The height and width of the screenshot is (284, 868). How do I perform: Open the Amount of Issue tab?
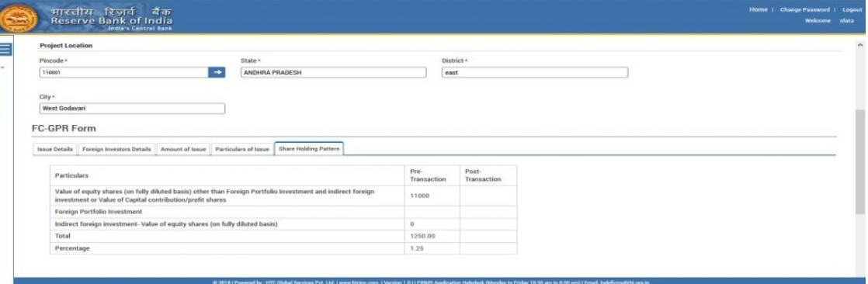[183, 150]
